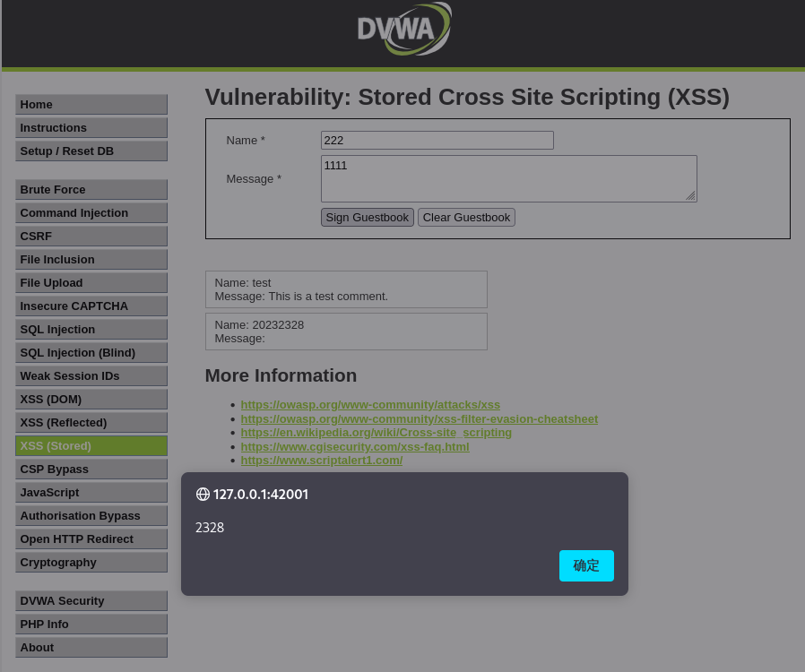
Task: Select CSRF in sidebar
Action: pyautogui.click(x=91, y=236)
